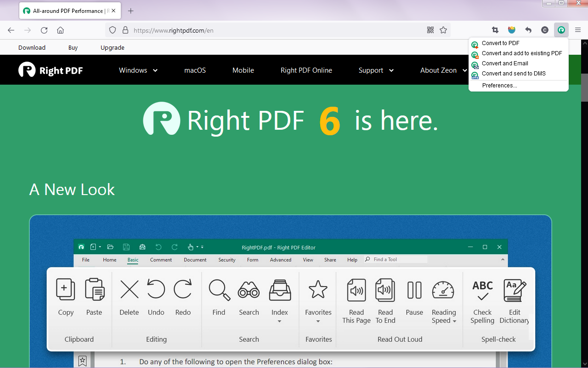Expand the About Zeon dropdown
Viewport: 588px width, 368px height.
[444, 70]
